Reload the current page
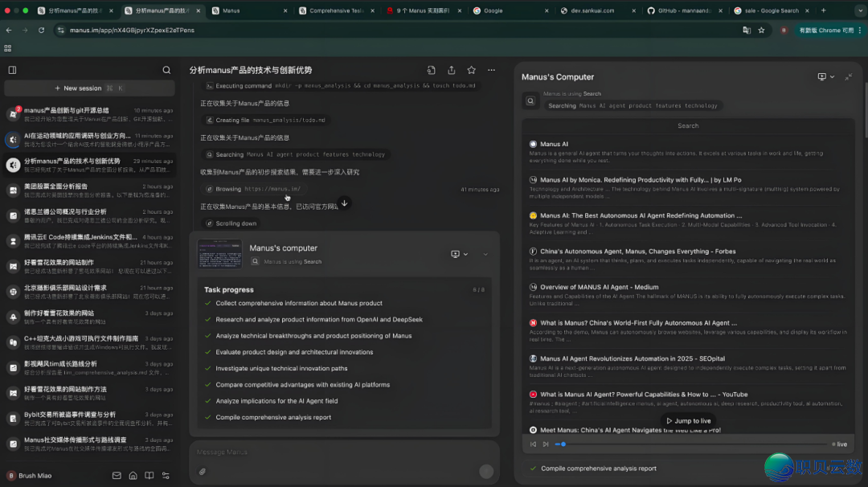868x487 pixels. 42,31
